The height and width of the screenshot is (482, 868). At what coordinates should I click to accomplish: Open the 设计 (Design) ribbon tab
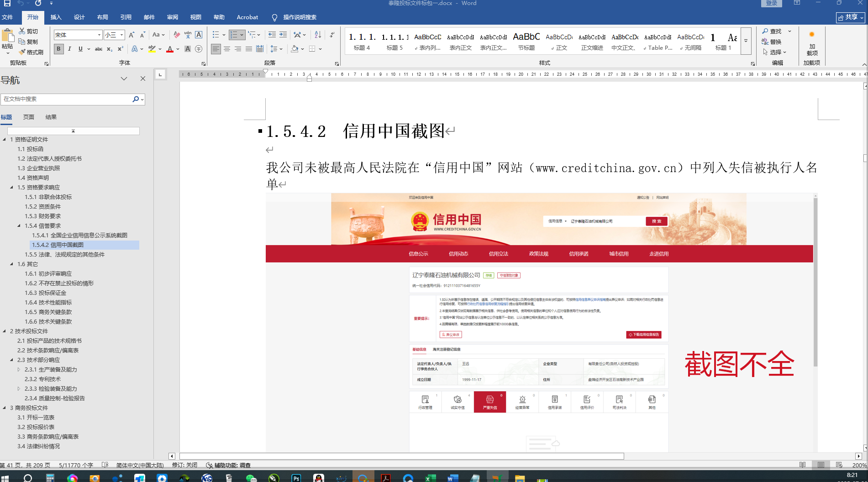(x=79, y=17)
